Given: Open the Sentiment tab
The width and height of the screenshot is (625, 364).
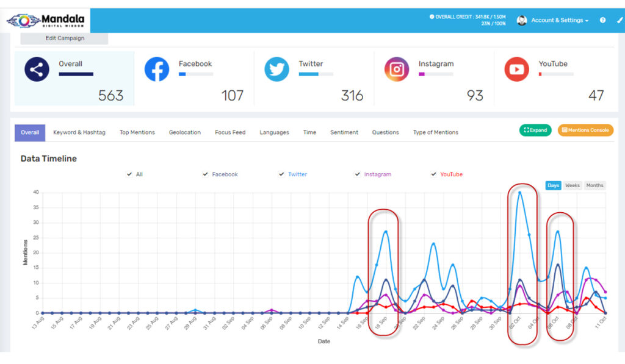Looking at the screenshot, I should (344, 132).
